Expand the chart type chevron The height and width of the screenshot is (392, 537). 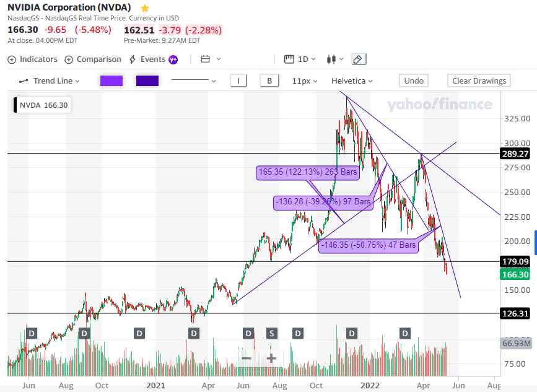pos(341,59)
